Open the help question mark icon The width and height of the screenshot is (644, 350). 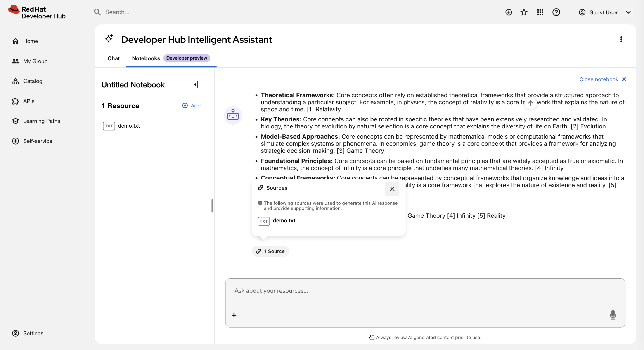556,12
